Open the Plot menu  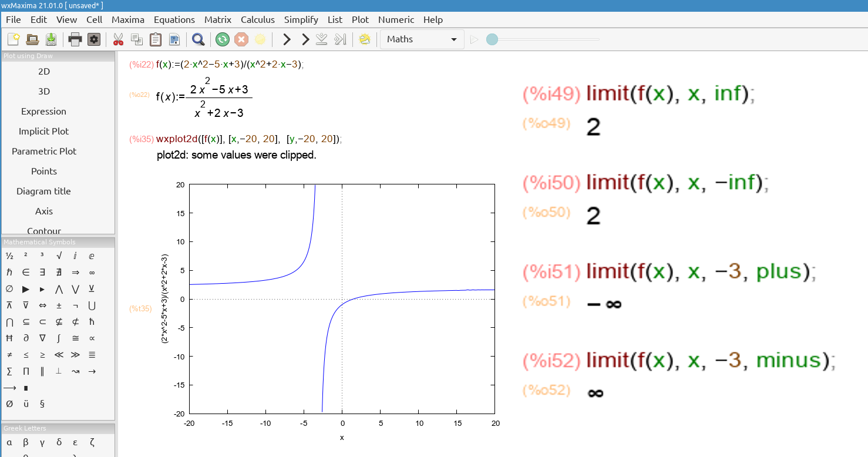coord(360,19)
